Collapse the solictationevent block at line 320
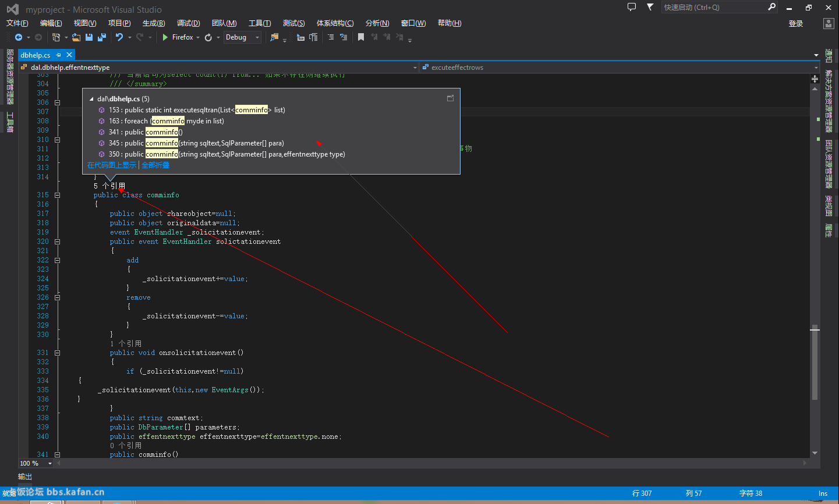The width and height of the screenshot is (839, 504). click(x=57, y=242)
